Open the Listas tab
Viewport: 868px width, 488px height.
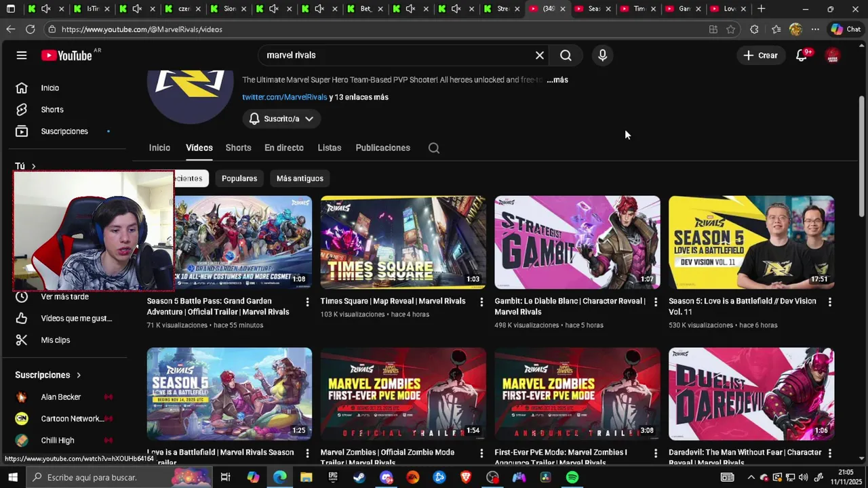[330, 148]
